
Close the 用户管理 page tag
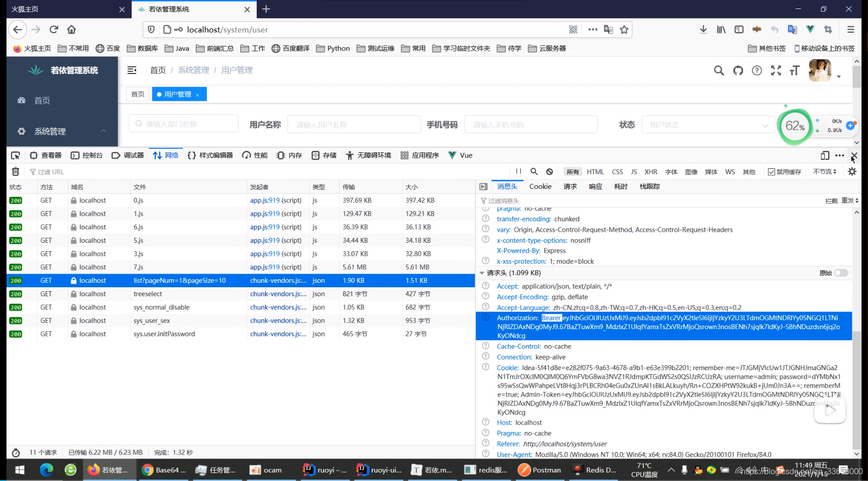coord(197,94)
